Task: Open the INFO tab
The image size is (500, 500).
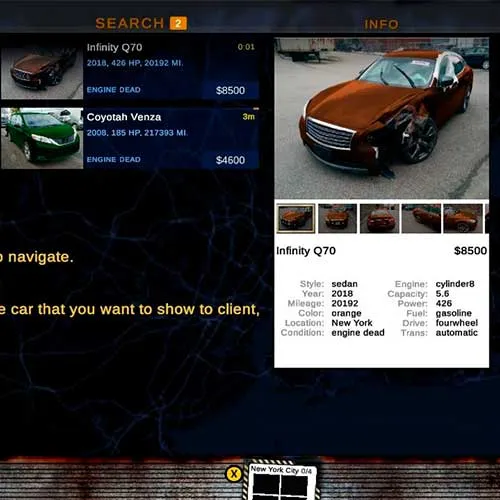Action: point(381,24)
